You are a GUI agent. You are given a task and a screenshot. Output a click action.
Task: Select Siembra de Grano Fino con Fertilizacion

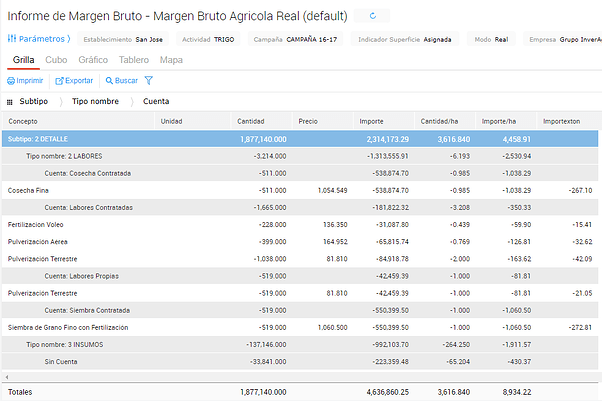(x=300, y=327)
